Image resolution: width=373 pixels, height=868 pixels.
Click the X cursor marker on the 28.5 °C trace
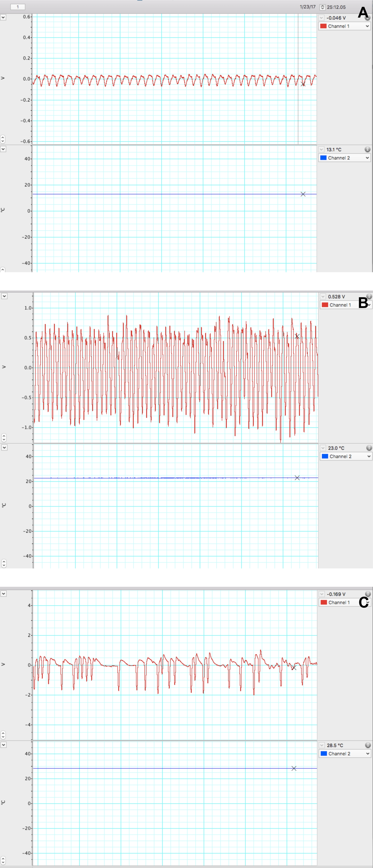(294, 768)
